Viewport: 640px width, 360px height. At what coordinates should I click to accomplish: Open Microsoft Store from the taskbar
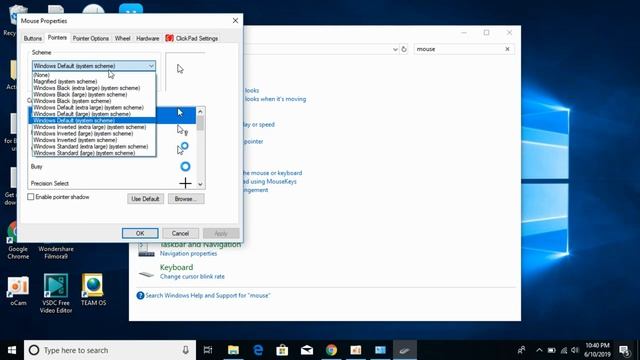point(282,350)
